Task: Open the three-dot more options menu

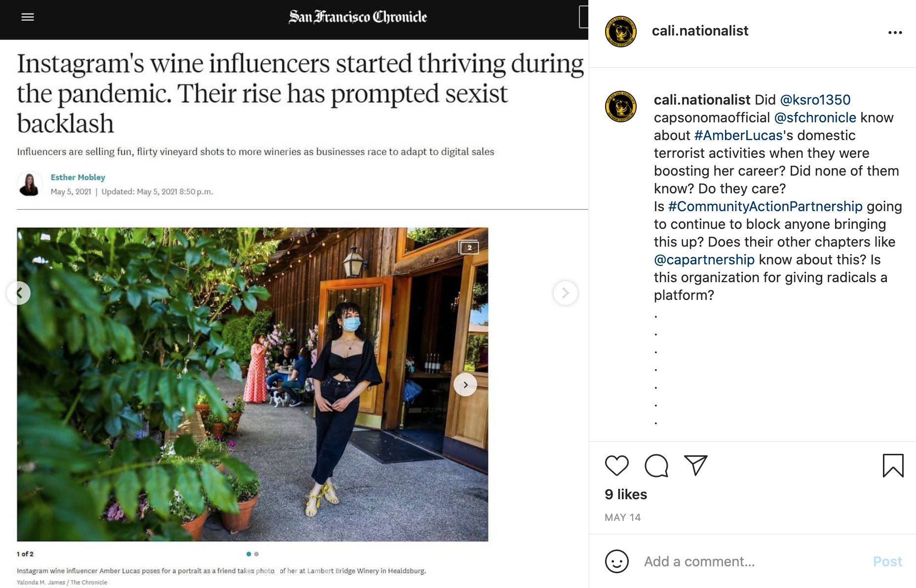Action: pyautogui.click(x=895, y=33)
